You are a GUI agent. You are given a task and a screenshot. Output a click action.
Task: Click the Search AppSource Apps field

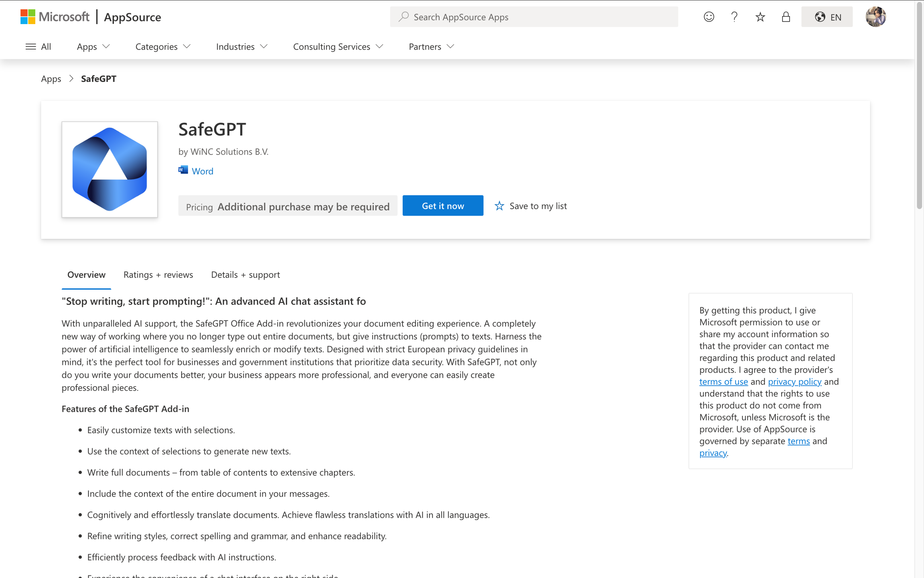(533, 17)
